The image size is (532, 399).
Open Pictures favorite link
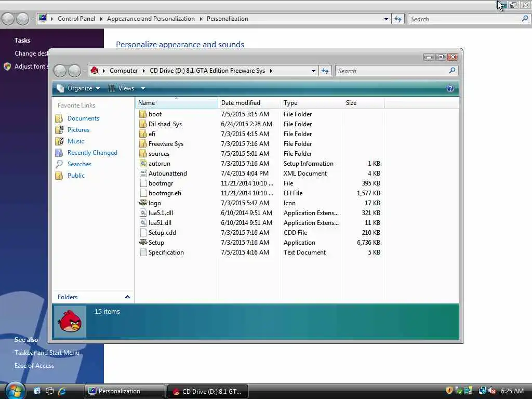78,129
